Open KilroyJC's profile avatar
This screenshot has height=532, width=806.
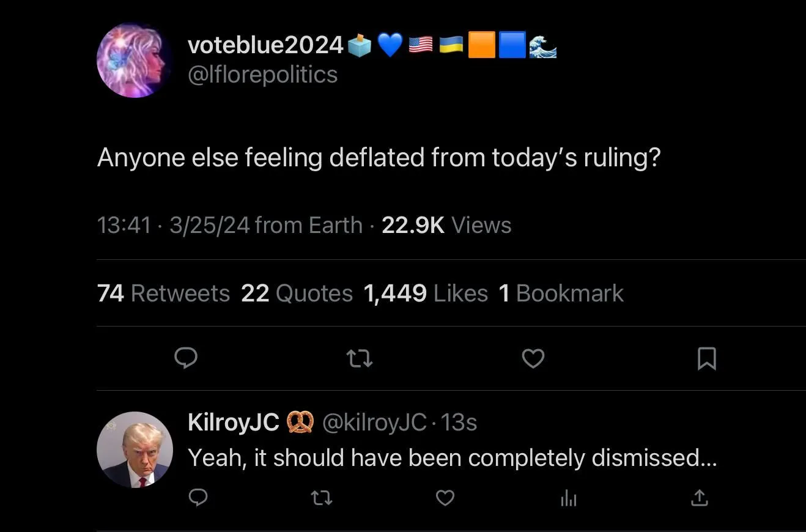135,449
